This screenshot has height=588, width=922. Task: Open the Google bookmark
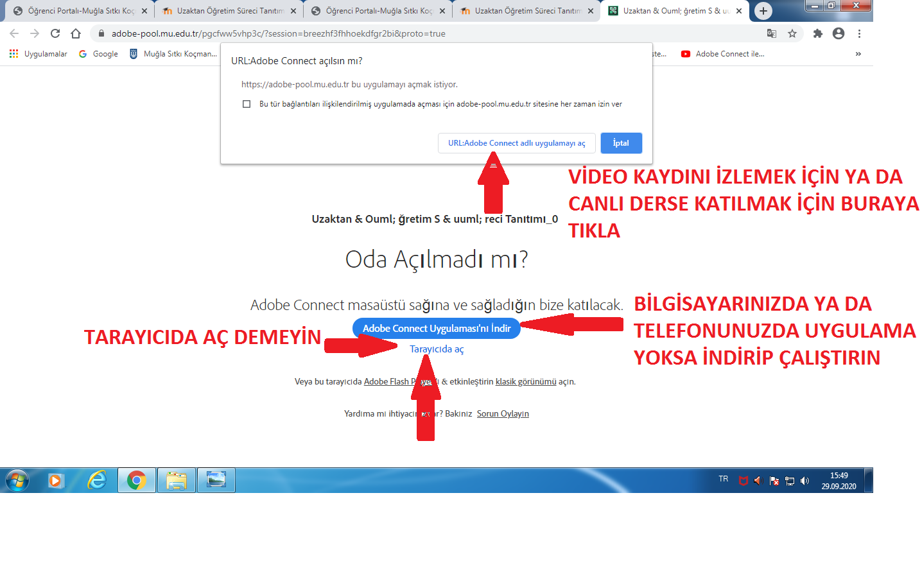(98, 54)
